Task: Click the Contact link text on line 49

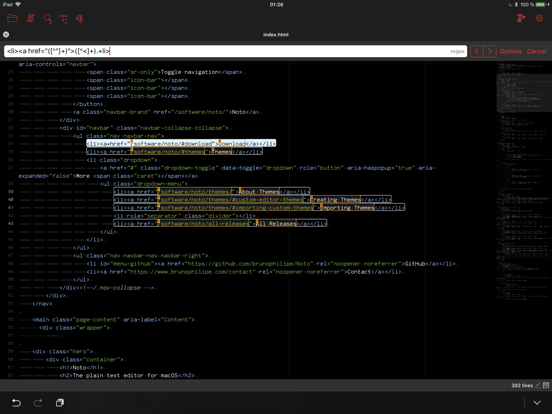Action: (359, 272)
